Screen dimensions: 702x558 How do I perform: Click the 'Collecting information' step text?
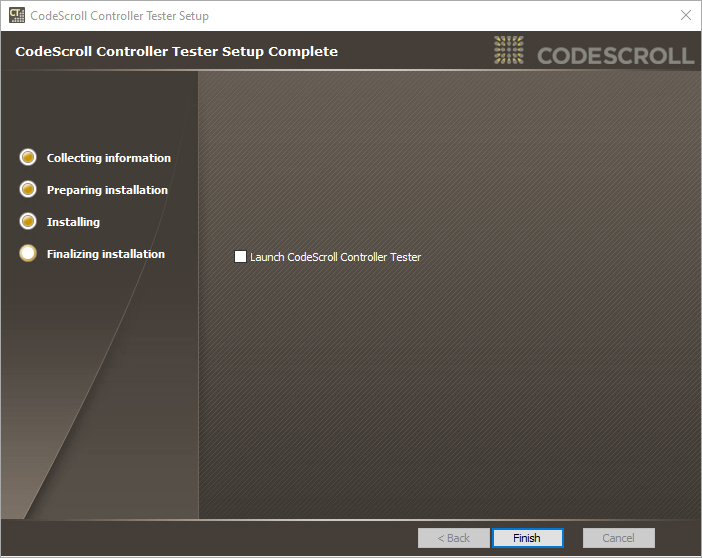click(x=109, y=158)
